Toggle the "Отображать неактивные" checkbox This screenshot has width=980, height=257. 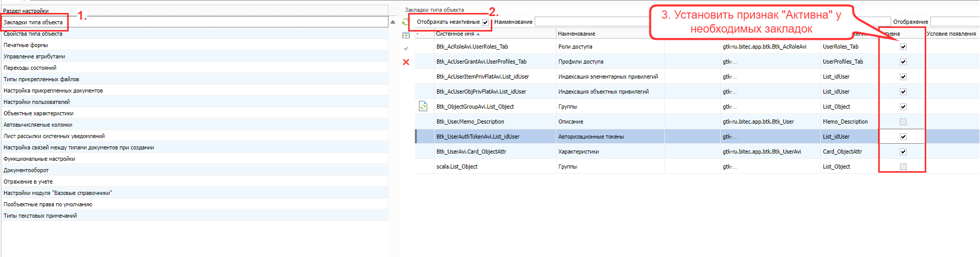click(485, 22)
